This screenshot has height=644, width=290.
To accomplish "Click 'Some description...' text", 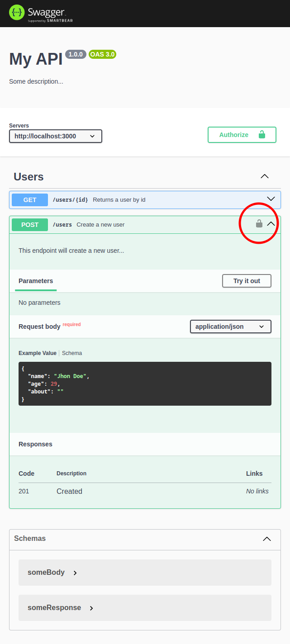I will pos(36,81).
